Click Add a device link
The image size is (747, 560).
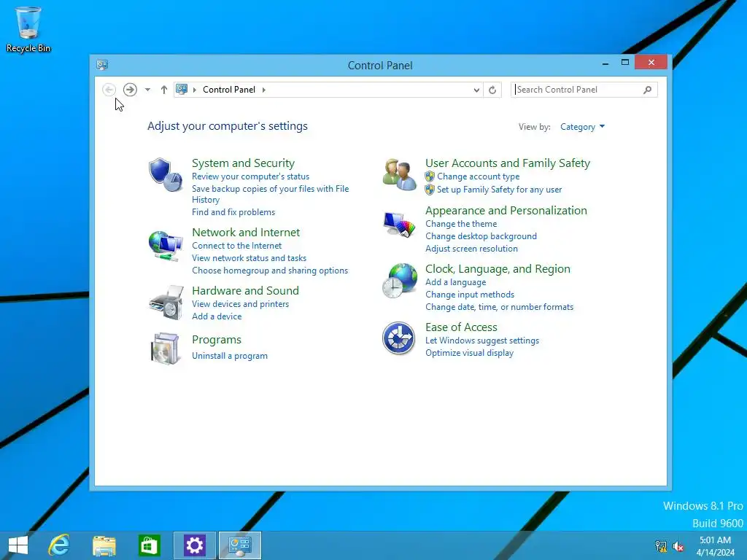(x=216, y=316)
